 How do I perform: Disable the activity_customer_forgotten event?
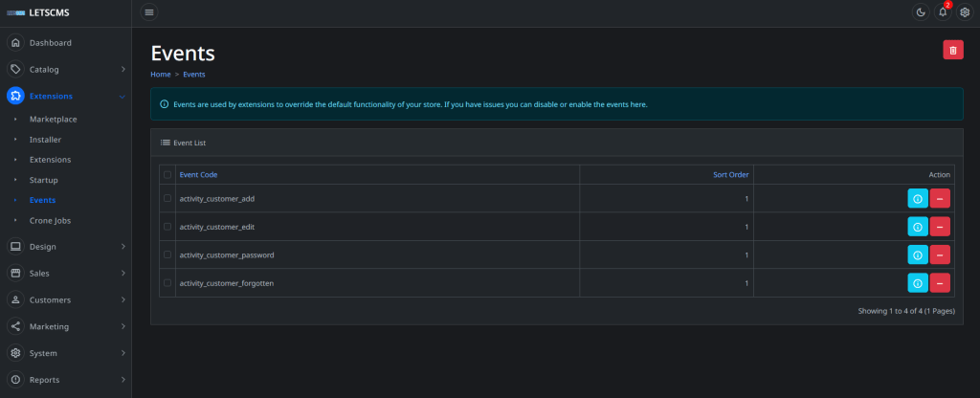[940, 283]
